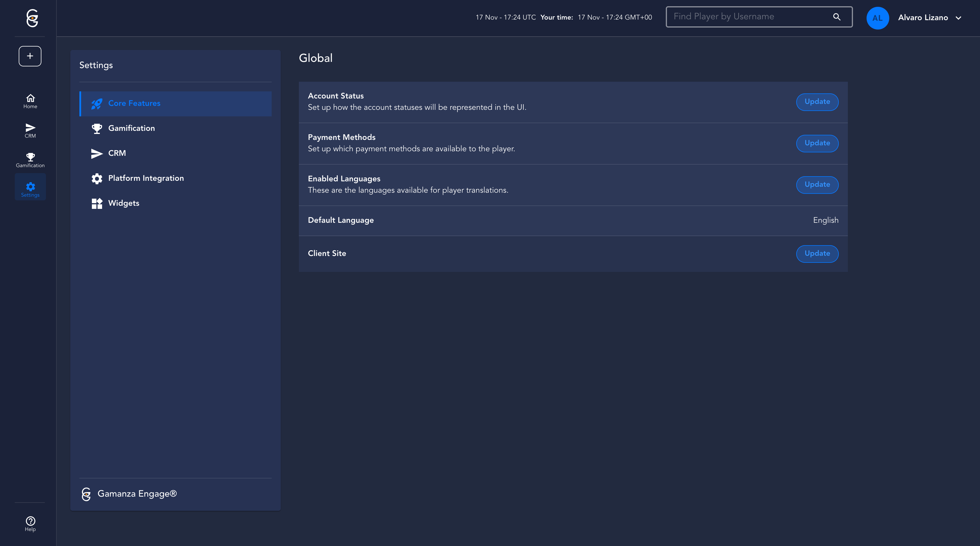Expand the Alvaro Lizano account dropdown
The image size is (980, 546).
958,18
